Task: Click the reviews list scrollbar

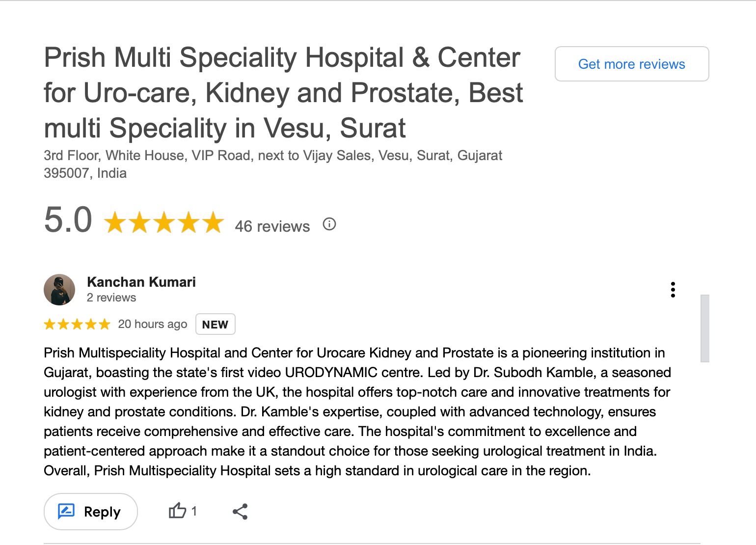Action: pyautogui.click(x=704, y=328)
